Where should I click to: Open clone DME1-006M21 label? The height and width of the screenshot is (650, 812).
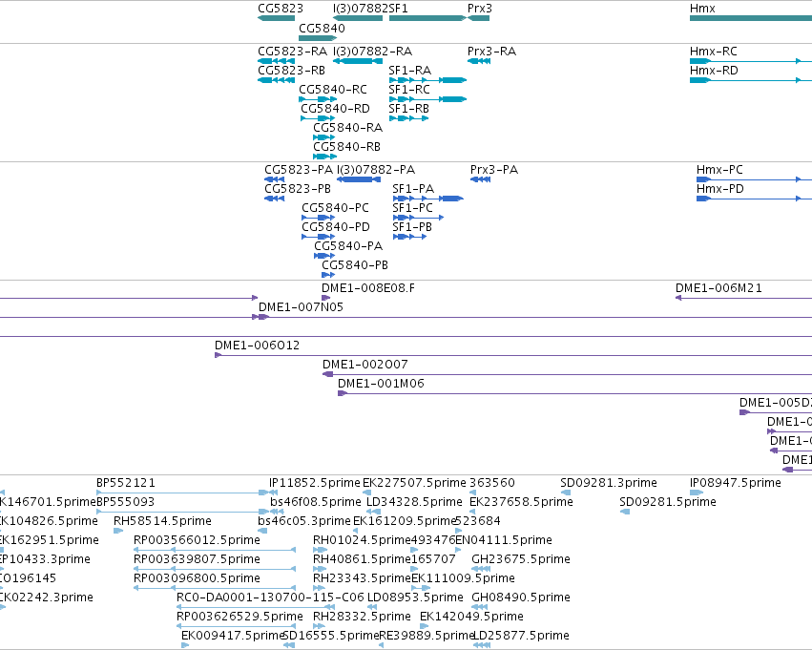point(718,288)
